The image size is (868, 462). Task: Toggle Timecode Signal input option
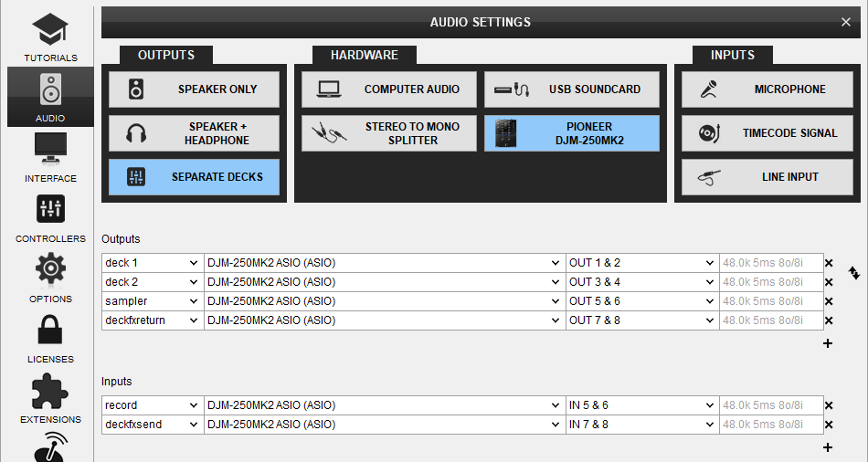pyautogui.click(x=767, y=133)
